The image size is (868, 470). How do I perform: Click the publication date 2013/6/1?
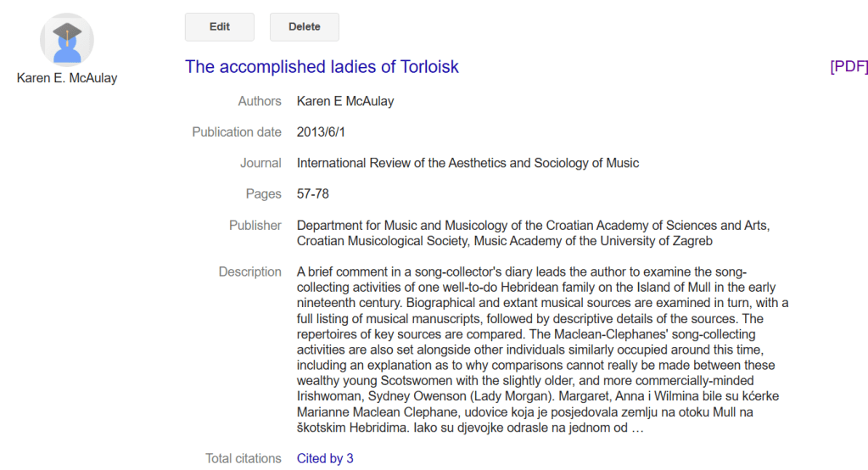pos(322,132)
